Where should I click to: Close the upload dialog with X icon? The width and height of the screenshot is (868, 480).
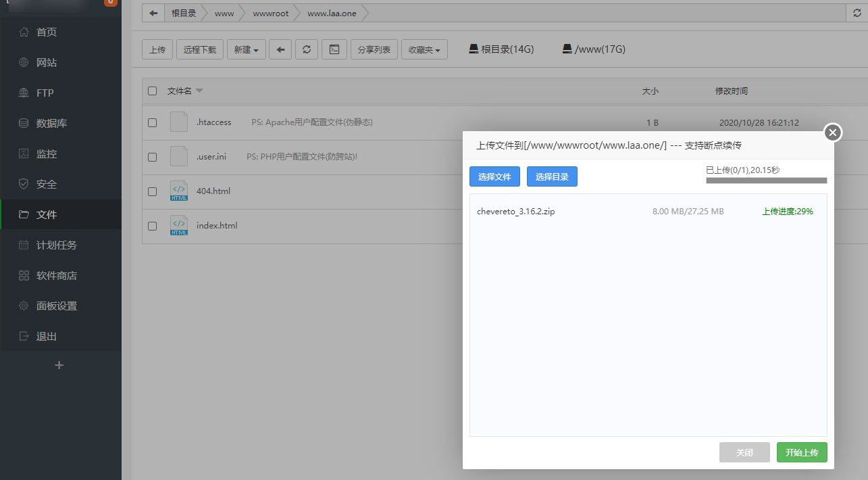point(833,133)
